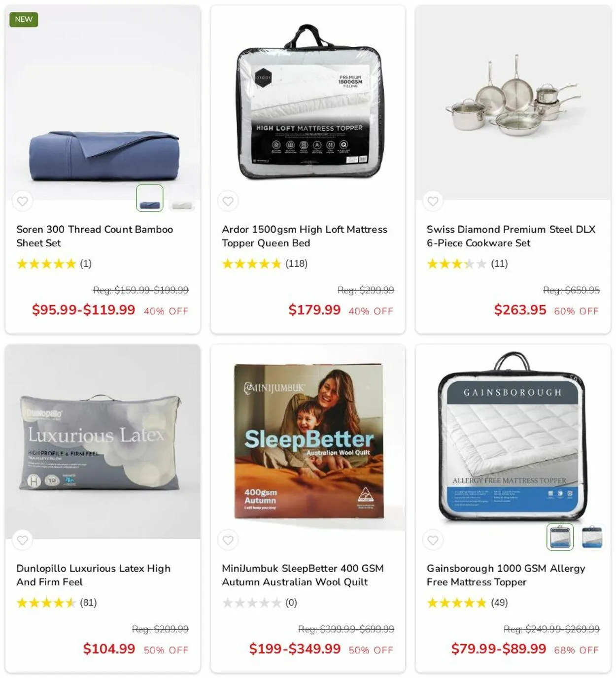Open MiniJumbuk SleepBetter 400 GSM Quilt title

coord(303,575)
